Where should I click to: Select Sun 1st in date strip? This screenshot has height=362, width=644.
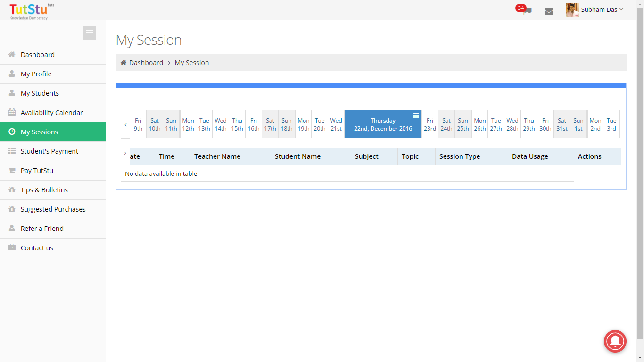(x=578, y=124)
